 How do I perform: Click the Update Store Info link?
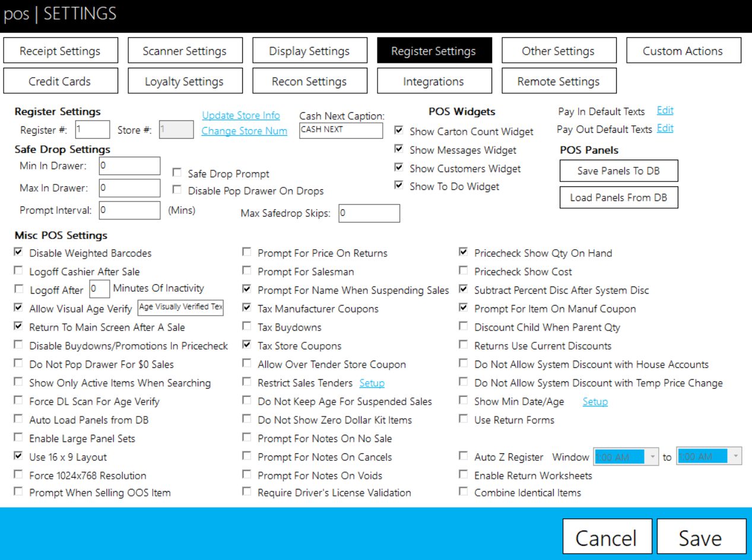pyautogui.click(x=241, y=115)
